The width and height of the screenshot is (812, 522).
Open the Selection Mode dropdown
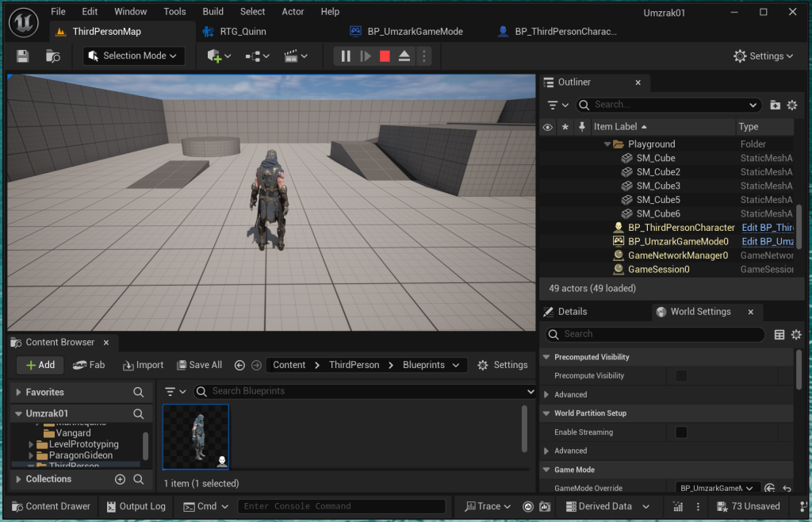(133, 56)
